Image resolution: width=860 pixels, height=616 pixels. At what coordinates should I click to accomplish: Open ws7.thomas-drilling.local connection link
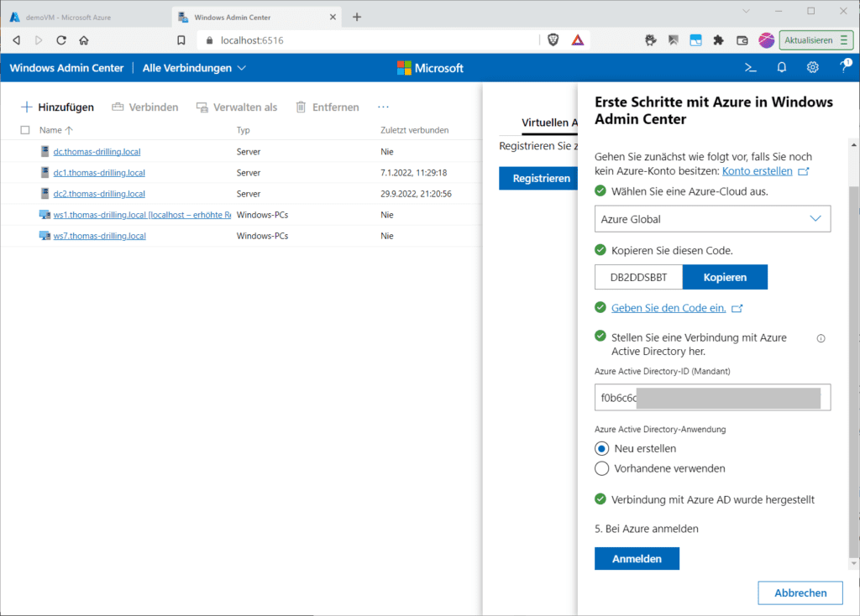coord(99,236)
